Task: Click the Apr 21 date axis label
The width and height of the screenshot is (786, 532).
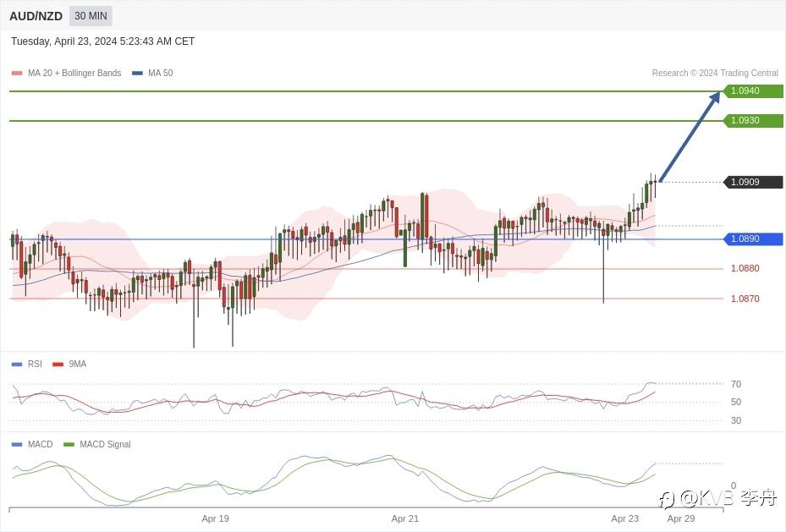Action: click(x=404, y=519)
